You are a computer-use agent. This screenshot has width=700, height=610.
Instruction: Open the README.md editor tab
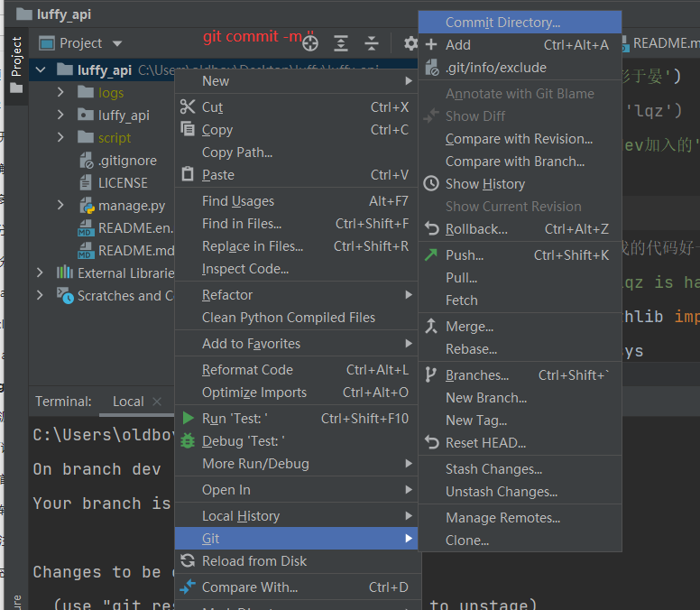click(x=661, y=43)
